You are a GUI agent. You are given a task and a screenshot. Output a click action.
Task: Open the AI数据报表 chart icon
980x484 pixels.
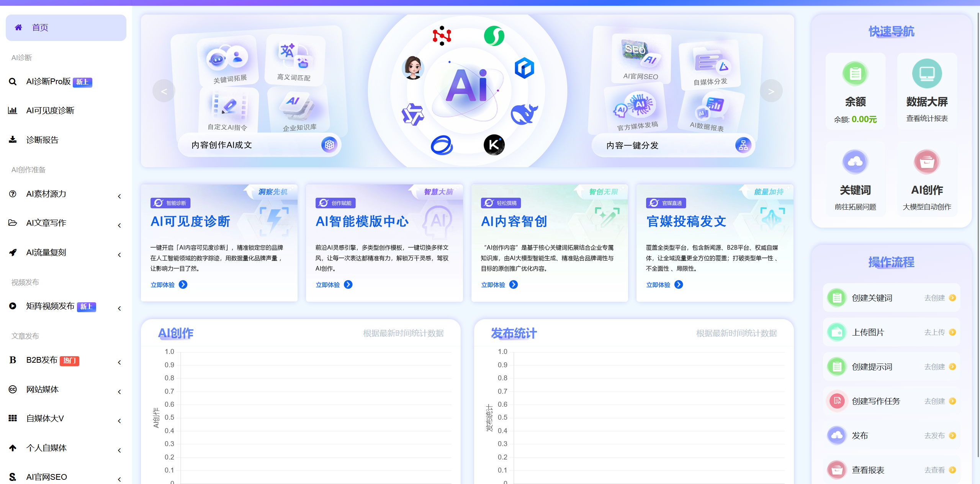[710, 108]
